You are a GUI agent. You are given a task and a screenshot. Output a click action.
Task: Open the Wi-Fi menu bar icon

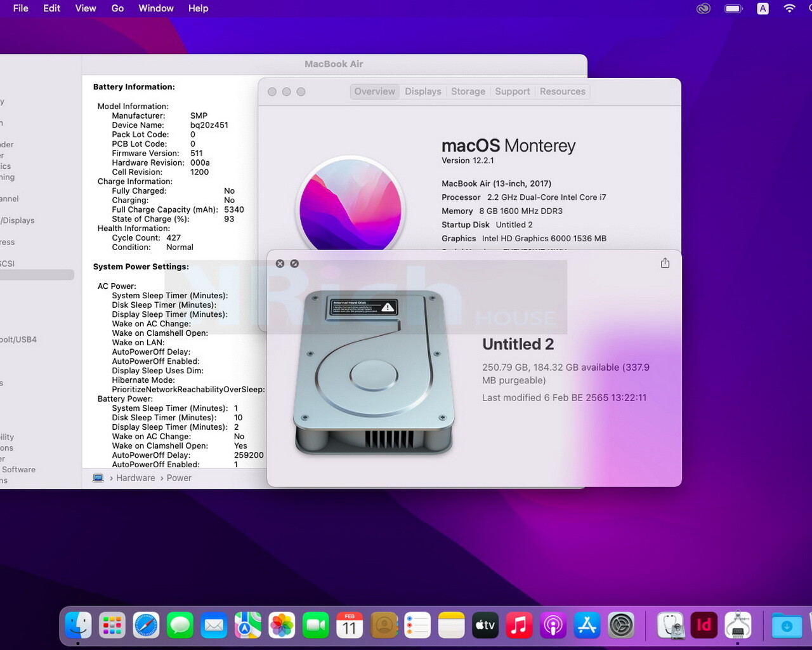click(x=789, y=8)
